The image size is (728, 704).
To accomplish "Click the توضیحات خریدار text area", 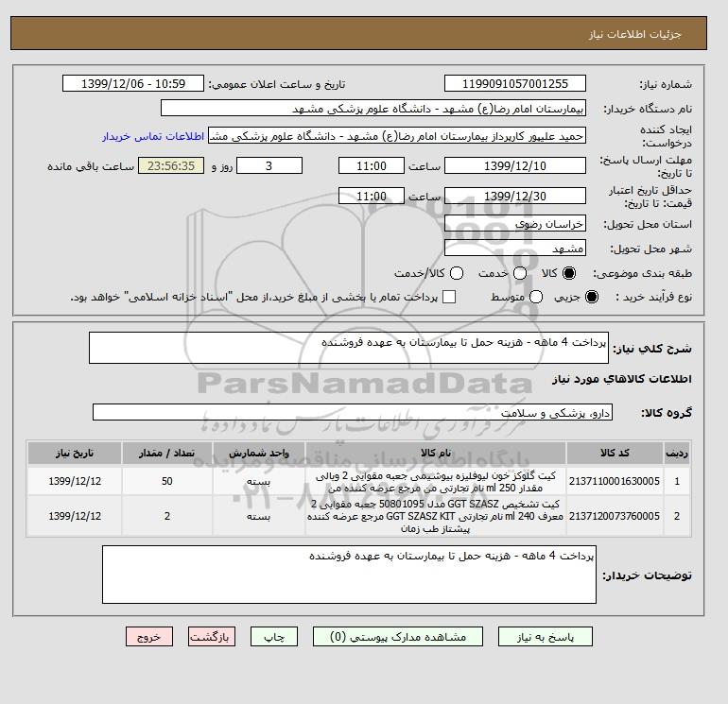I will 349,575.
